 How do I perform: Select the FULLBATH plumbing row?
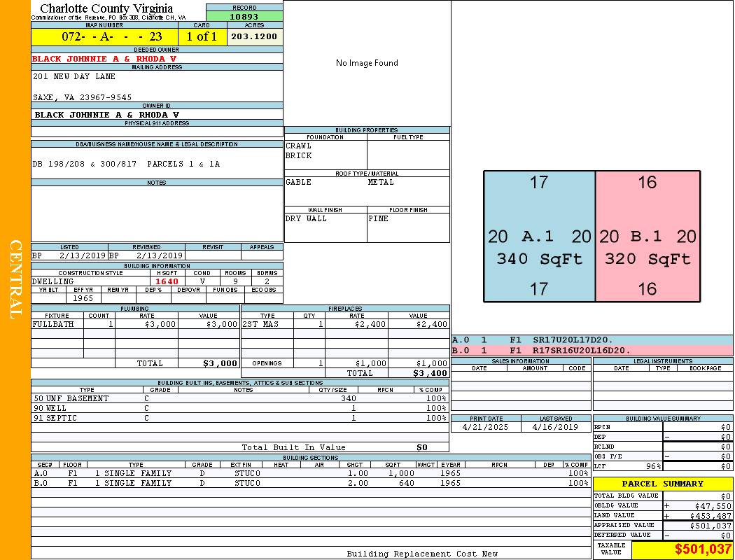(135, 325)
